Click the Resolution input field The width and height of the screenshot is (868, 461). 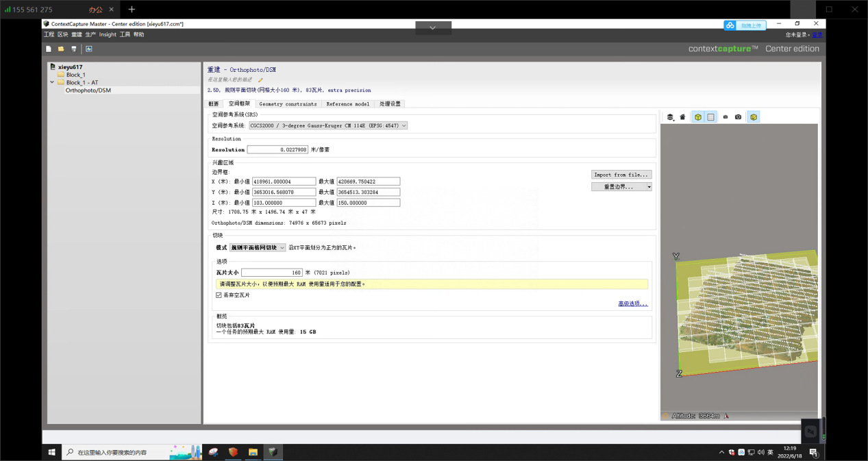(x=277, y=149)
